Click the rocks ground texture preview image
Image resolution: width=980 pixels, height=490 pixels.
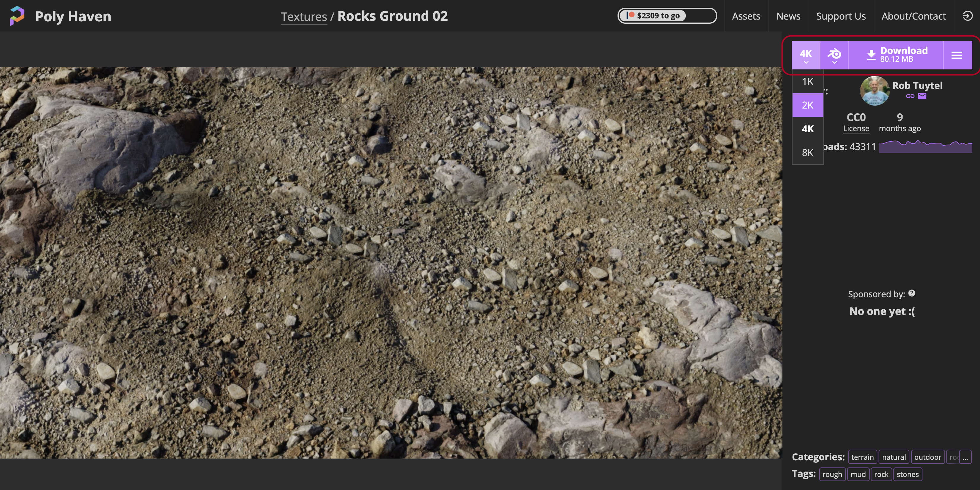click(x=390, y=262)
